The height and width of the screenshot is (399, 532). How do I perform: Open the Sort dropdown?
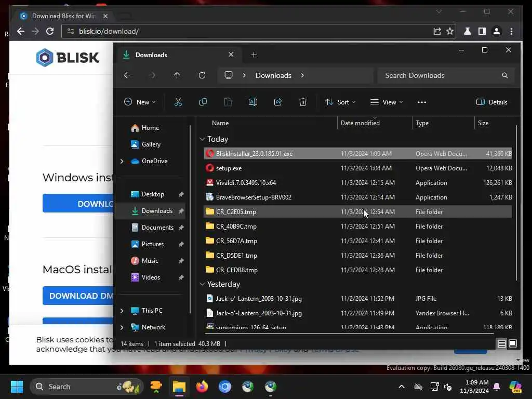click(x=340, y=102)
